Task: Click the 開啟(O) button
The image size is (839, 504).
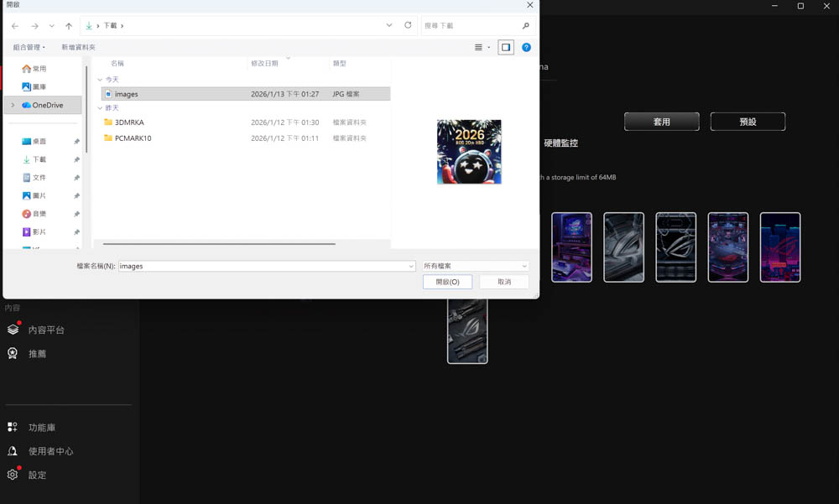Action: point(447,282)
